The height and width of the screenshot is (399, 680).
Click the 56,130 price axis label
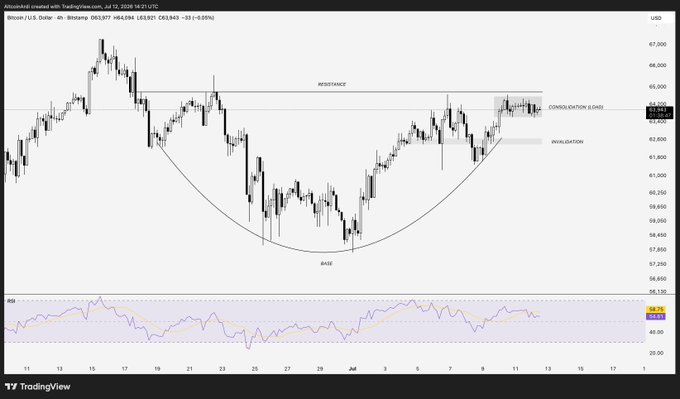coord(658,292)
